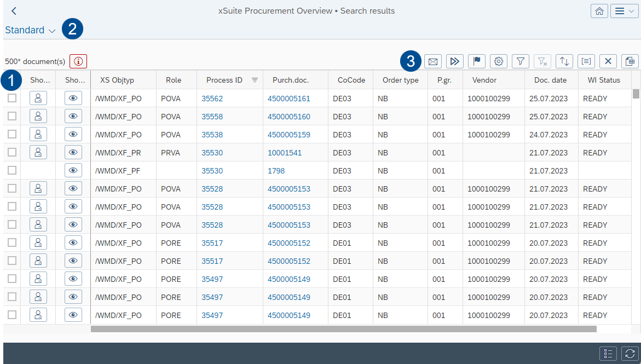Navigate back with the back arrow
Screen dimensions: 641x364
(x=13, y=10)
